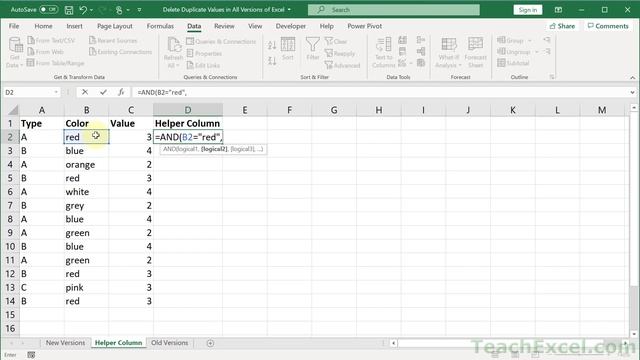
Task: Switch to the Insert ribbon tab
Action: coord(74,26)
